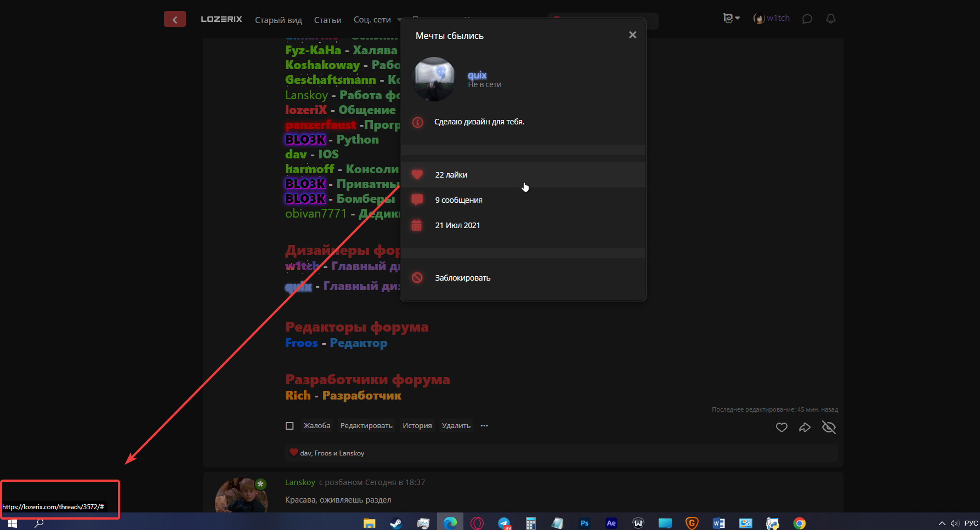The width and height of the screenshot is (980, 530).
Task: Open the taskbar search magnifier
Action: pos(39,523)
